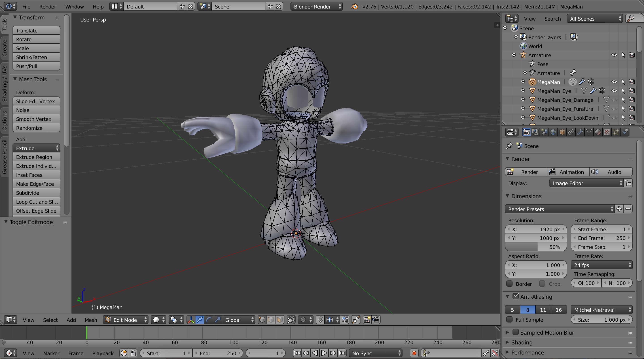Open the Global orientation dropdown
Viewport: 644px width, 359px height.
(x=239, y=320)
